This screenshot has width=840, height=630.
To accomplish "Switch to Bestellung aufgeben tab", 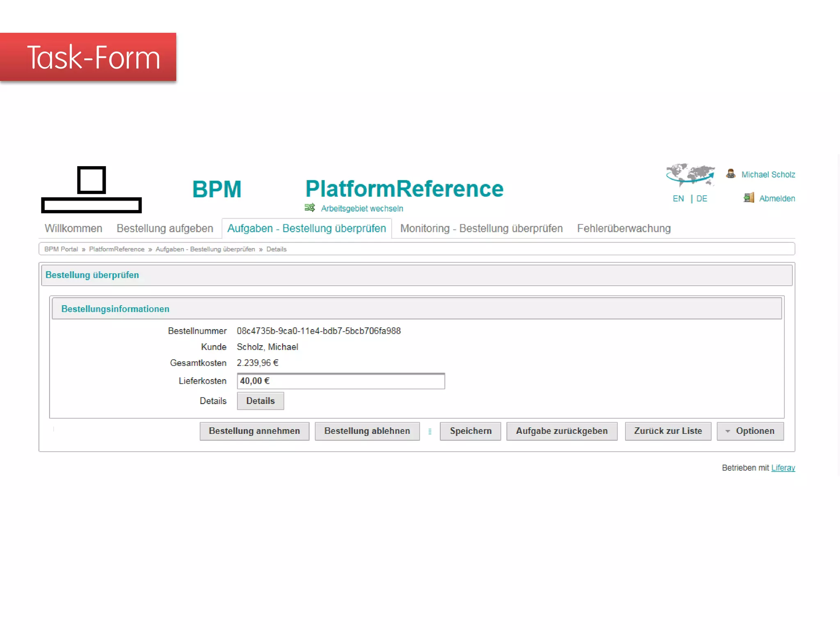I will point(165,228).
